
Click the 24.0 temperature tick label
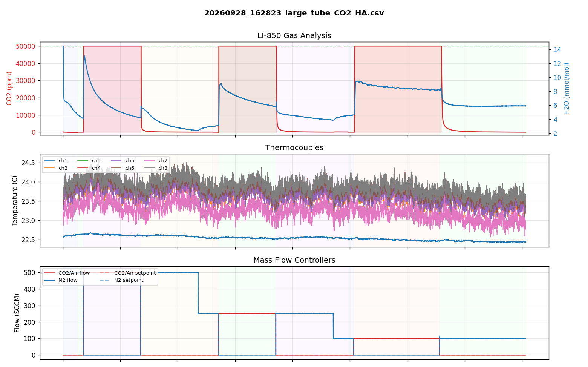29,182
